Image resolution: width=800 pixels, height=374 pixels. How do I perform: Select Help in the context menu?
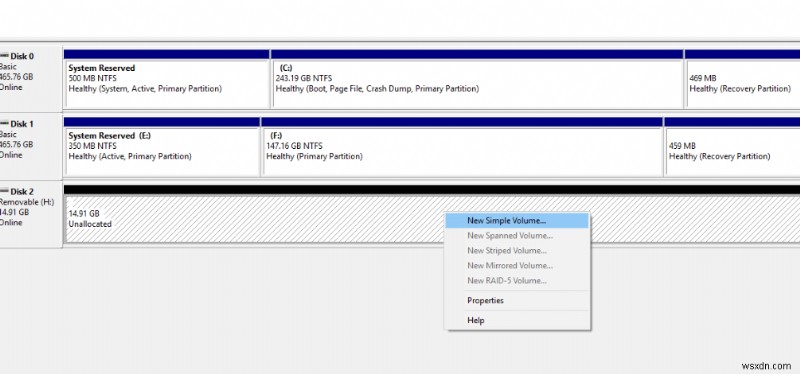click(517, 320)
